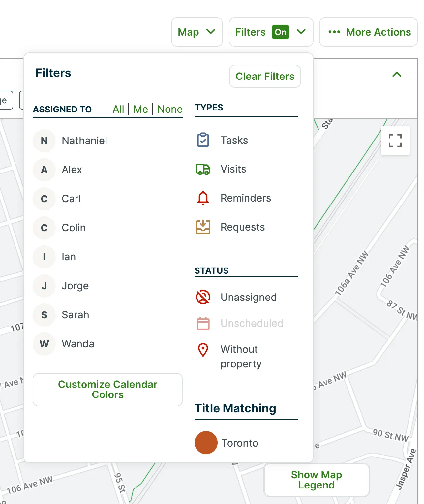Select None in Assigned To
This screenshot has height=504, width=424.
(x=170, y=109)
